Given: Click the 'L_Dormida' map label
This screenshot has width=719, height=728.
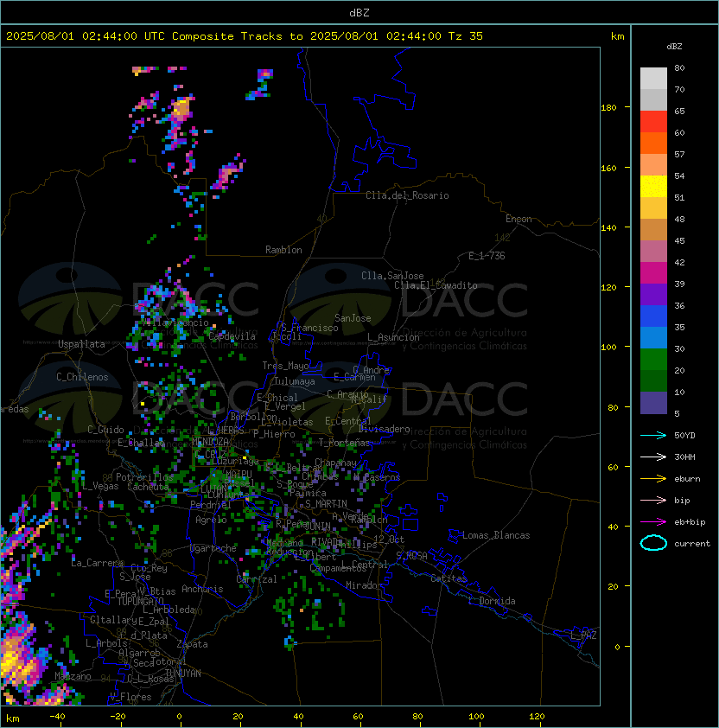Looking at the screenshot, I should 492,601.
